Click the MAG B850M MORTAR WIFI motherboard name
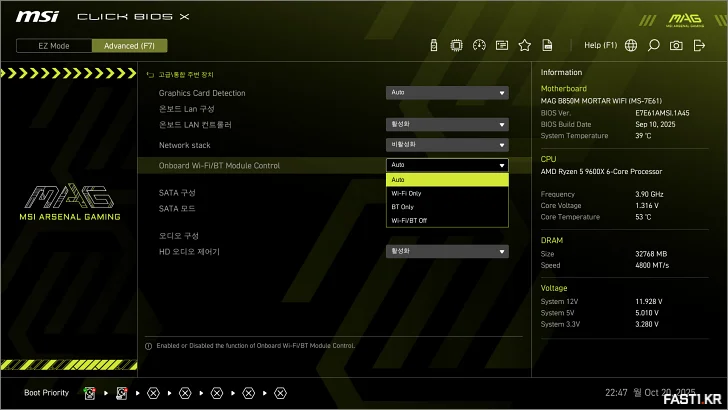Screen dimensions: 728x410 (601, 101)
